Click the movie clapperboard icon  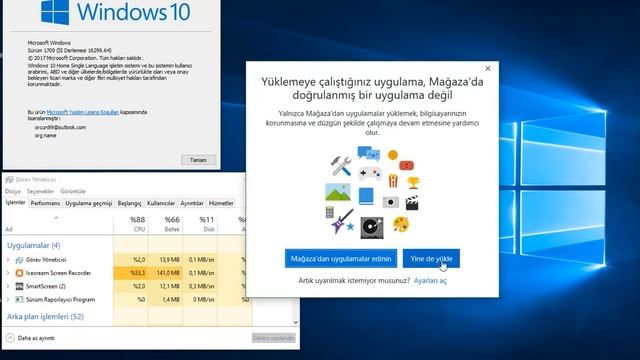pos(411,203)
